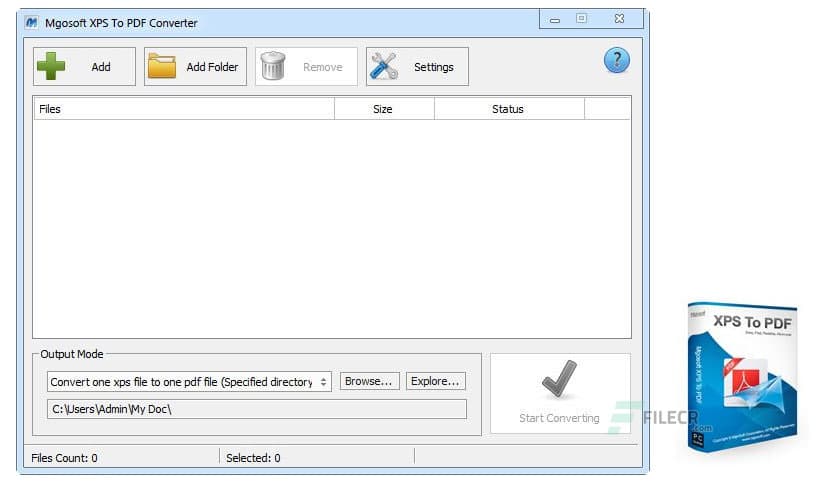The width and height of the screenshot is (836, 484).
Task: Click the green plus Add button
Action: point(84,67)
